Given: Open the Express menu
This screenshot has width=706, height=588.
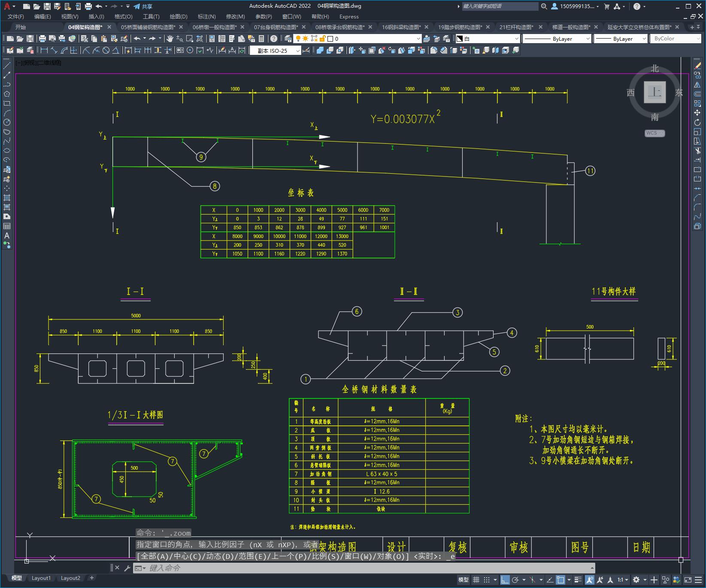Looking at the screenshot, I should 349,16.
